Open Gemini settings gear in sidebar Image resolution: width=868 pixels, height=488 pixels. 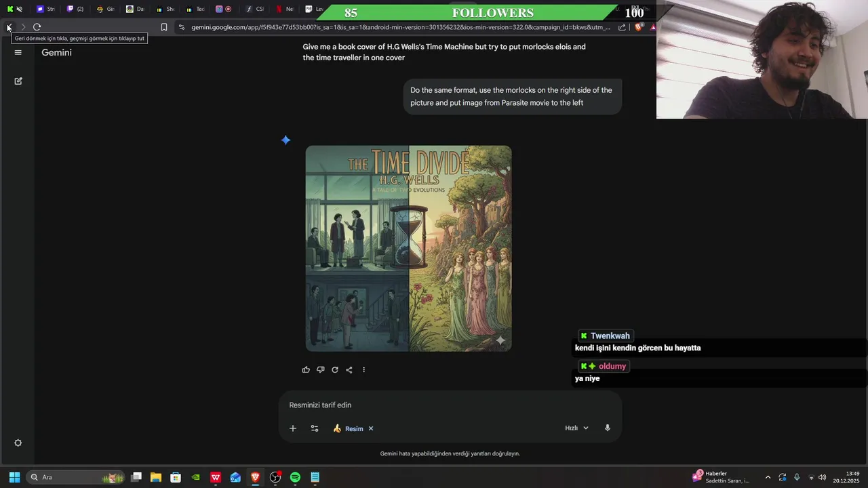coord(18,443)
